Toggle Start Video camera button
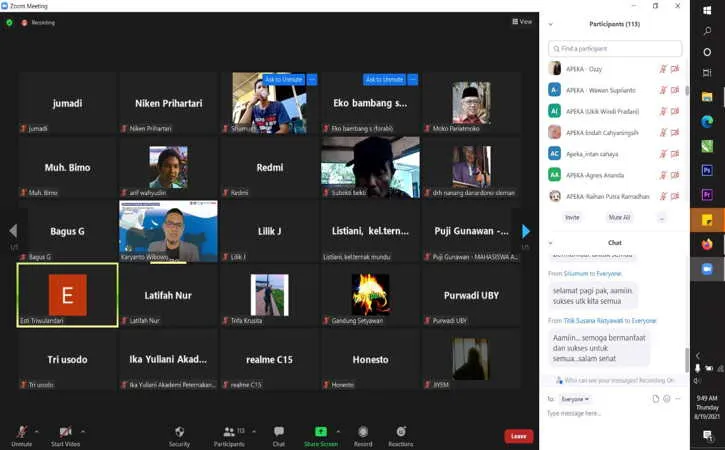 (x=65, y=432)
